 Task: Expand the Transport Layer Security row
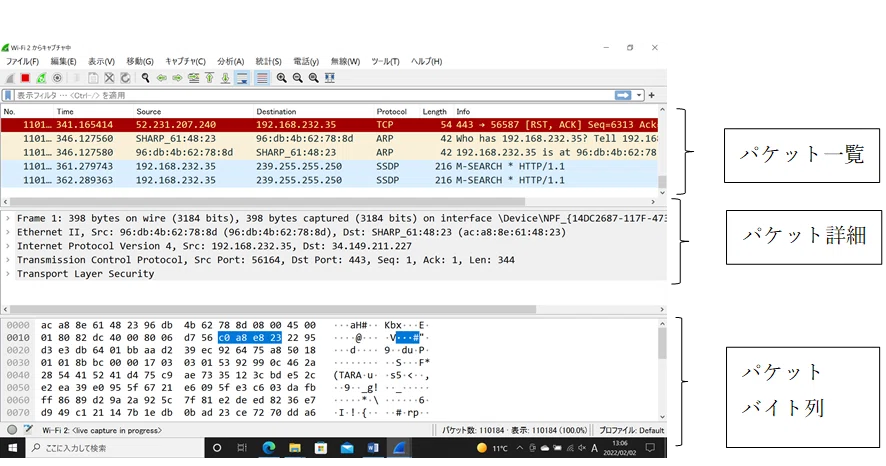[x=7, y=274]
